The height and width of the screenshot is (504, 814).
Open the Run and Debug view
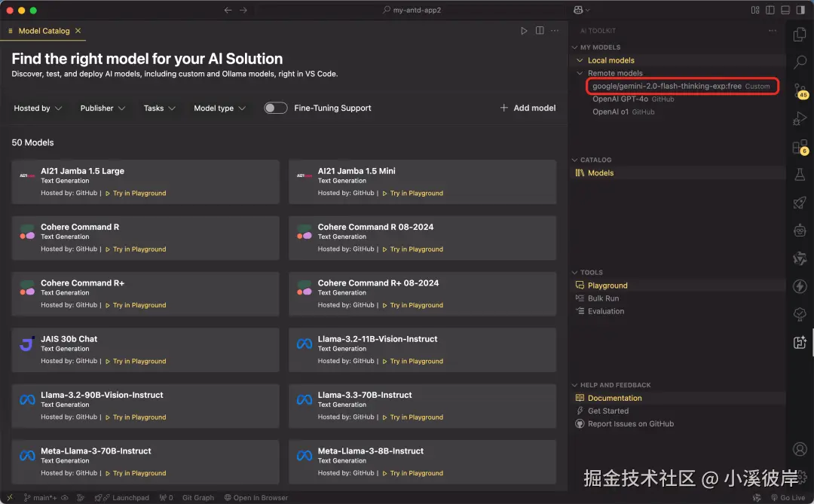[800, 119]
